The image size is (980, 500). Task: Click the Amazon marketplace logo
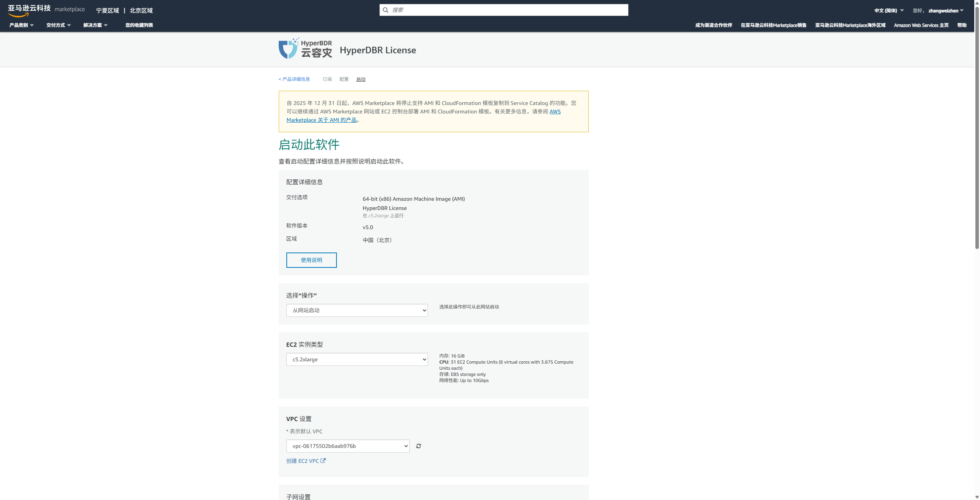pos(46,10)
